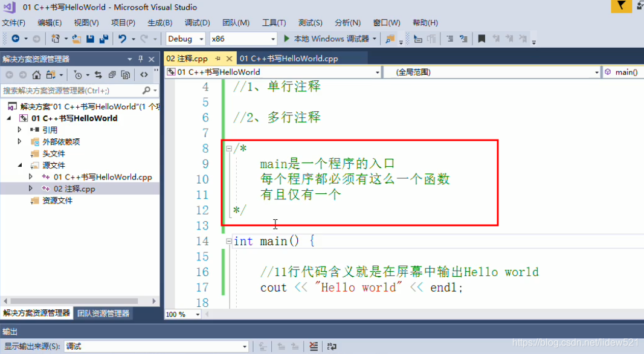Click the magnifier search icon in Solution Explorer
Image resolution: width=644 pixels, height=354 pixels.
pyautogui.click(x=146, y=91)
